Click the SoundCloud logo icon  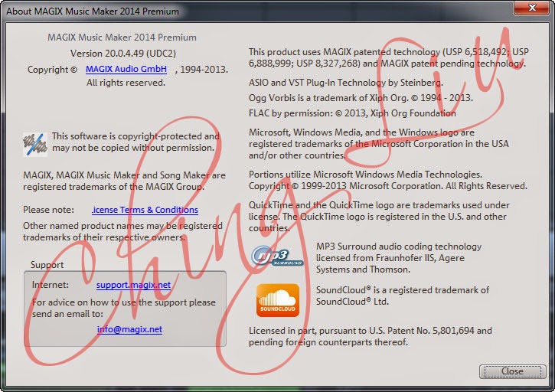point(278,300)
